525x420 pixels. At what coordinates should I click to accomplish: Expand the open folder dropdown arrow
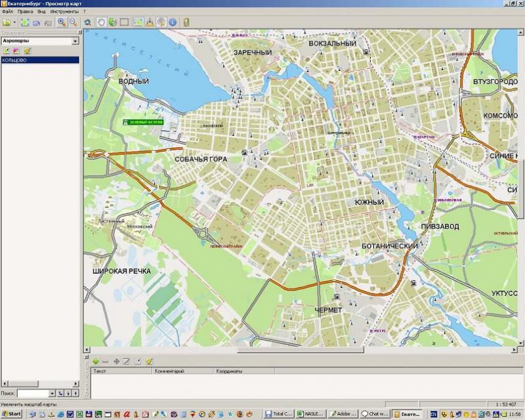(x=14, y=22)
